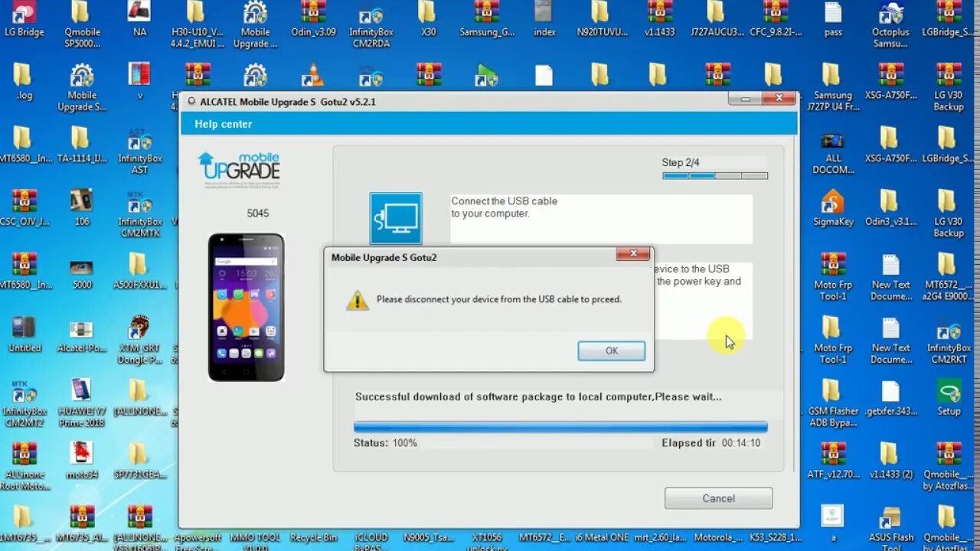Open InfinityBox CM2MTK shortcut
The width and height of the screenshot is (980, 551).
click(x=139, y=214)
